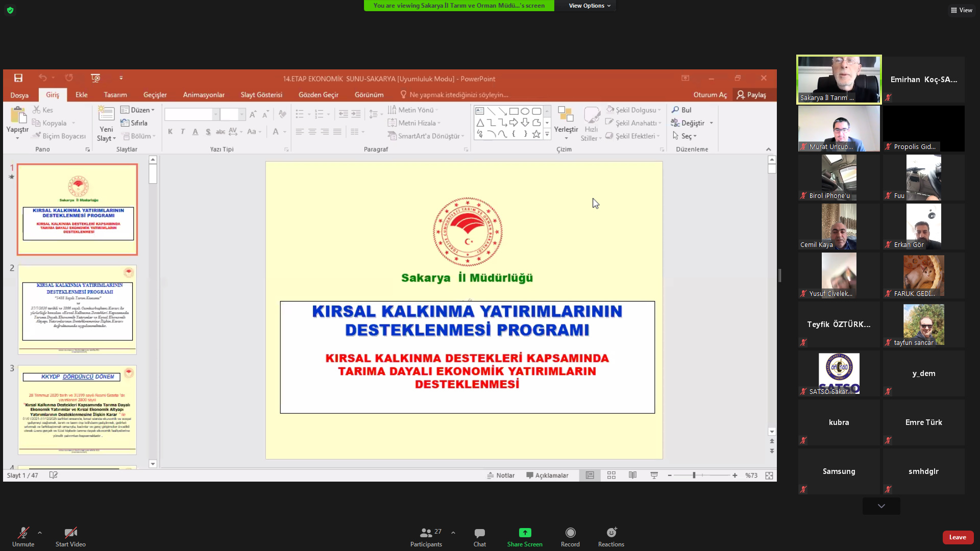Click the red Leave button
This screenshot has height=551, width=980.
(x=958, y=537)
